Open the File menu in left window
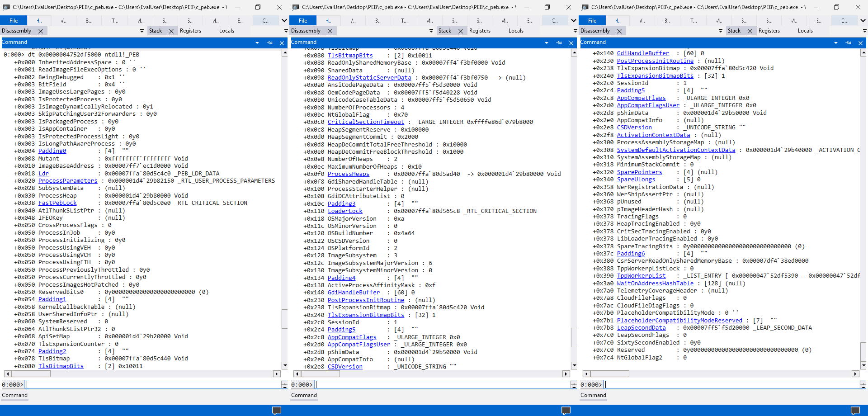The image size is (868, 416). point(14,21)
